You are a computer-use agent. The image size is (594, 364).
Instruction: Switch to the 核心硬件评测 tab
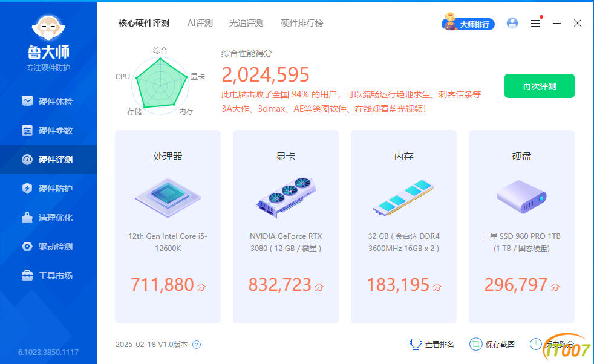(x=143, y=23)
